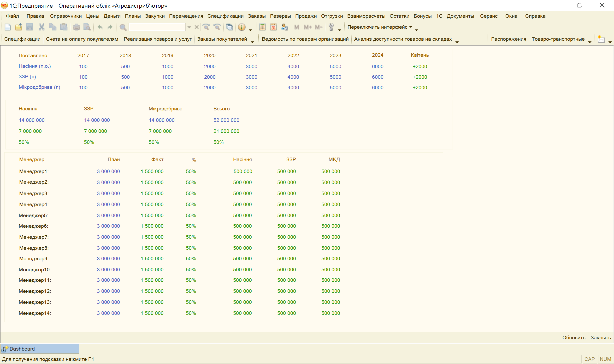Screen dimensions: 614x364
Task: Open the Справочники menu
Action: click(x=66, y=16)
